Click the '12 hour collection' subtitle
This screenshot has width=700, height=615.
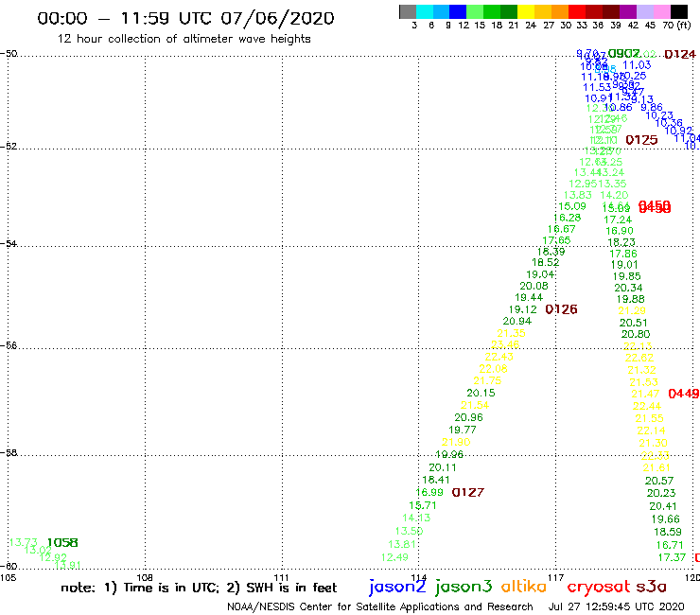[x=184, y=39]
